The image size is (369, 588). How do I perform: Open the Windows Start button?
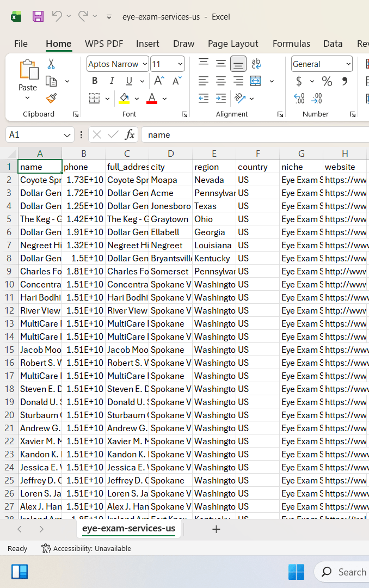(x=296, y=572)
